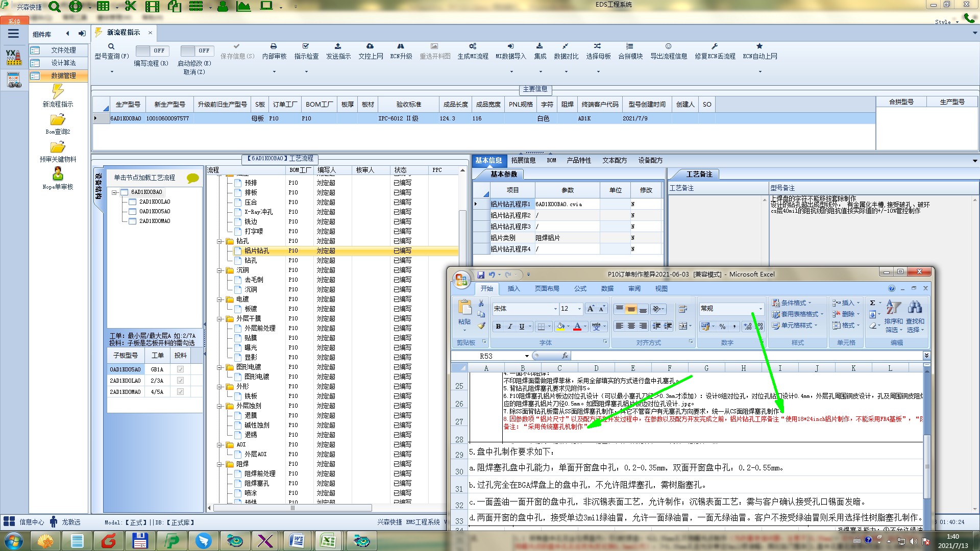980x551 pixels.
Task: Switch to the 拓展信息 tab
Action: tap(523, 160)
